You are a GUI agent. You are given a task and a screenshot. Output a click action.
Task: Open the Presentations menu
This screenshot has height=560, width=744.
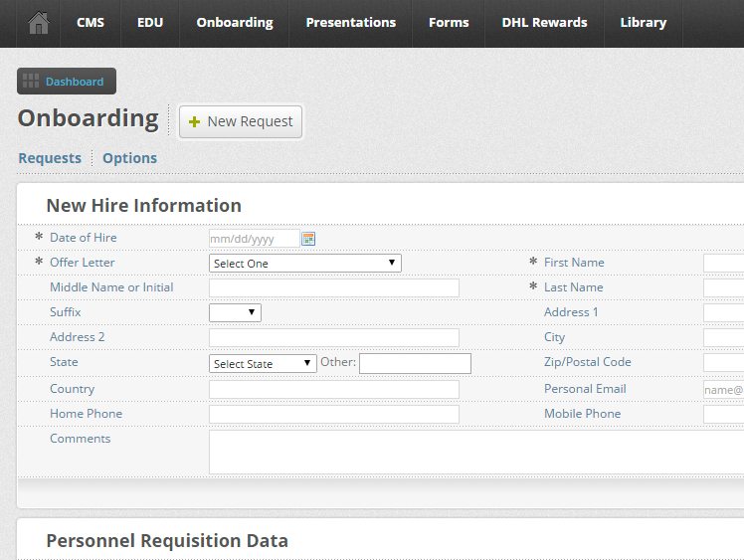coord(351,23)
